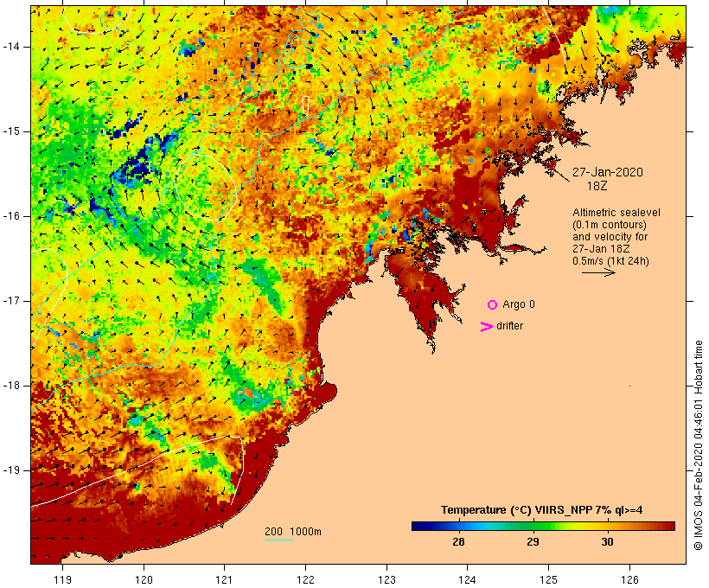Click the '0.5m/s (1kt 24h)' velocity text
Screen dimensions: 709x588
point(610,261)
